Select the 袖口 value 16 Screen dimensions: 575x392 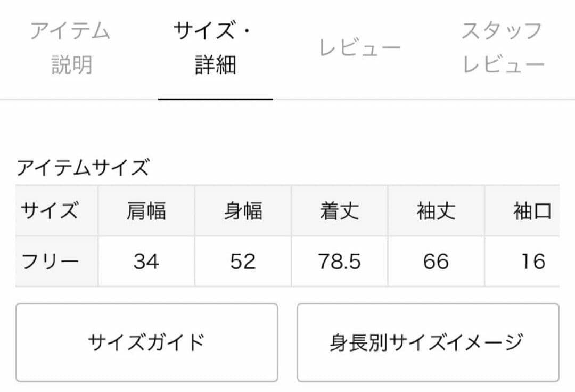tap(532, 262)
